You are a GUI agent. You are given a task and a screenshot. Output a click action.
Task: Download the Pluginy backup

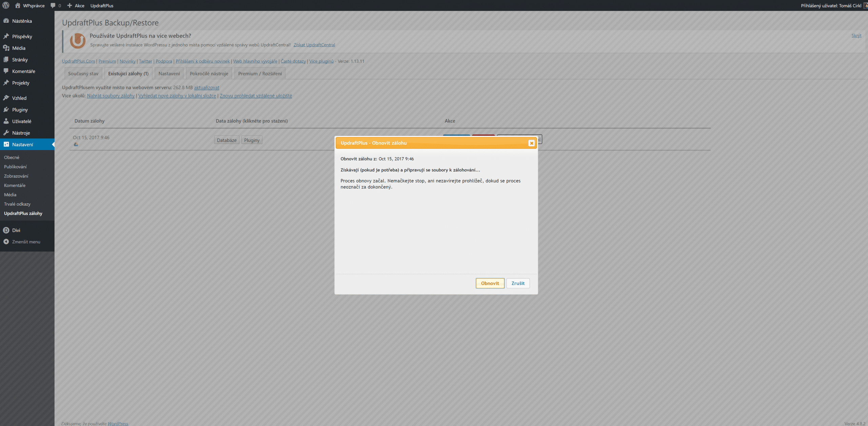pyautogui.click(x=252, y=140)
